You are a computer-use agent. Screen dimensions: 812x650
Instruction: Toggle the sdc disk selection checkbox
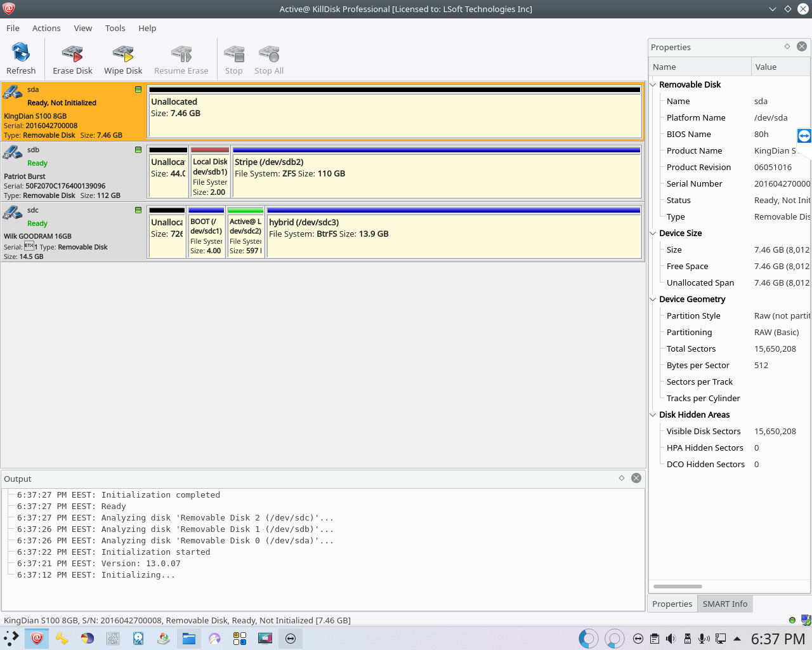pos(138,210)
